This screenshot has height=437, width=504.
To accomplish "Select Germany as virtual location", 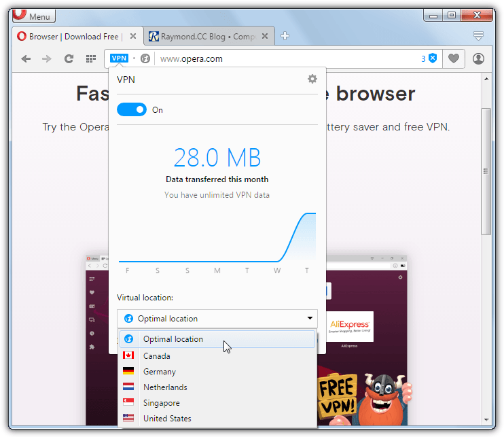I will tap(217, 372).
